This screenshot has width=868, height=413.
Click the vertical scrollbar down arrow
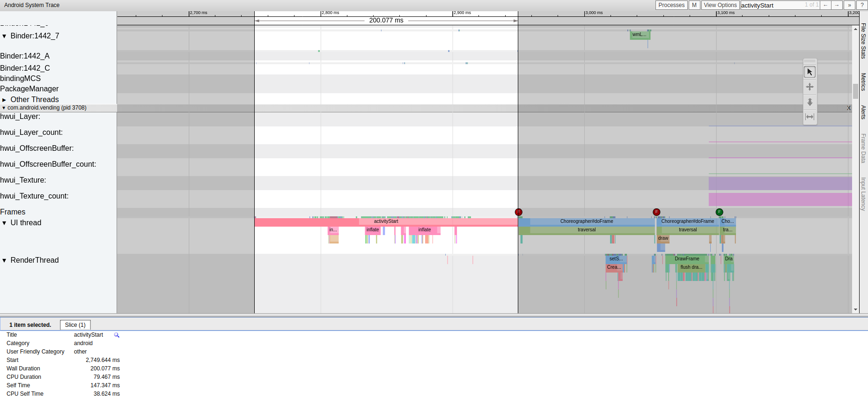coord(855,310)
